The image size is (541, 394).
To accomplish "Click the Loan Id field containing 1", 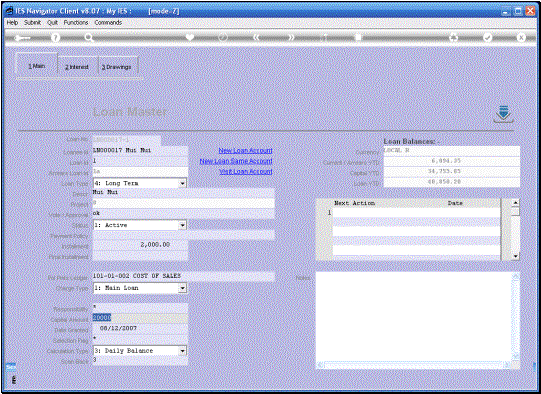I will tap(140, 161).
